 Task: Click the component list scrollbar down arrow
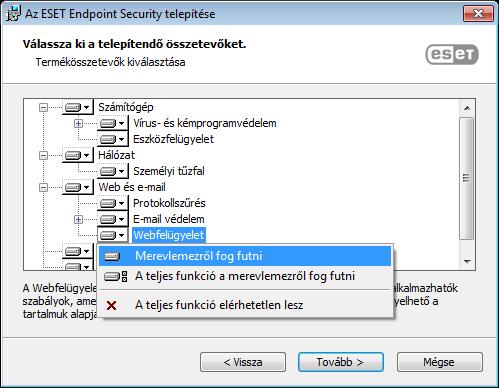[467, 261]
